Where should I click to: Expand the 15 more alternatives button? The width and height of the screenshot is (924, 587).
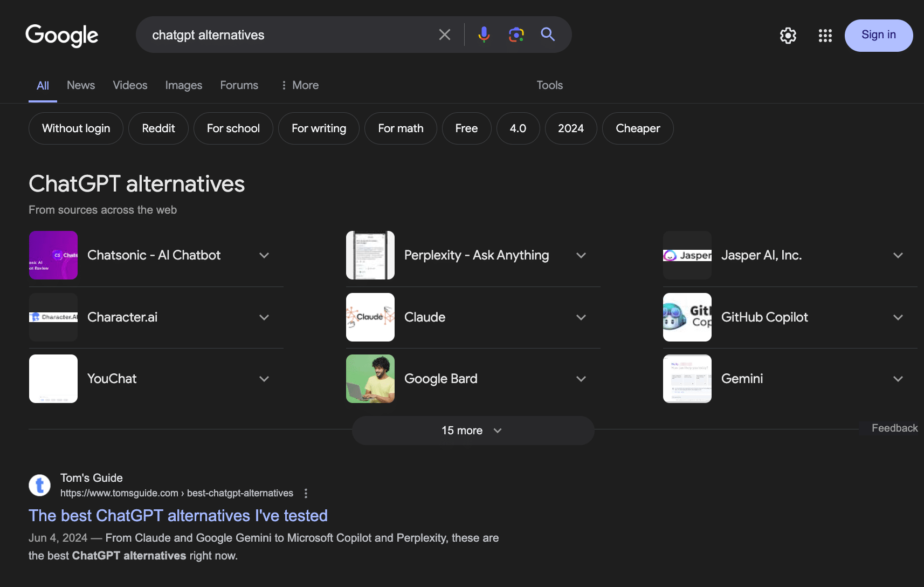click(473, 431)
